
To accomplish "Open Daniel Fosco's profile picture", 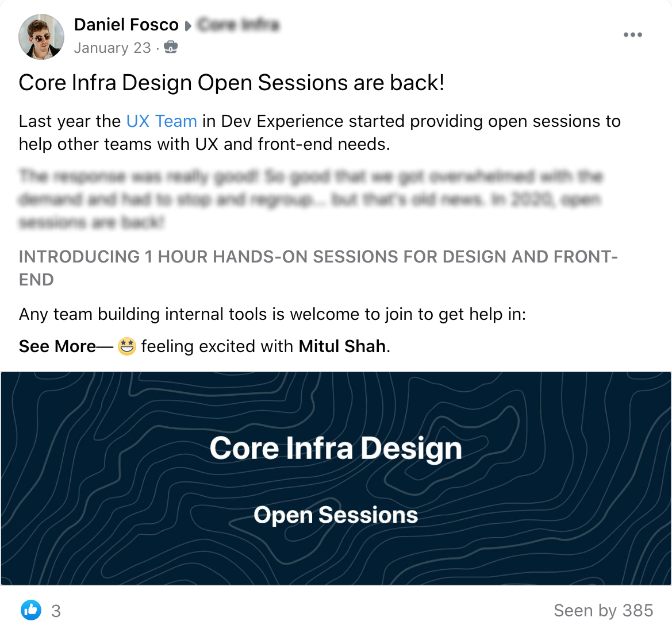I will pos(41,37).
